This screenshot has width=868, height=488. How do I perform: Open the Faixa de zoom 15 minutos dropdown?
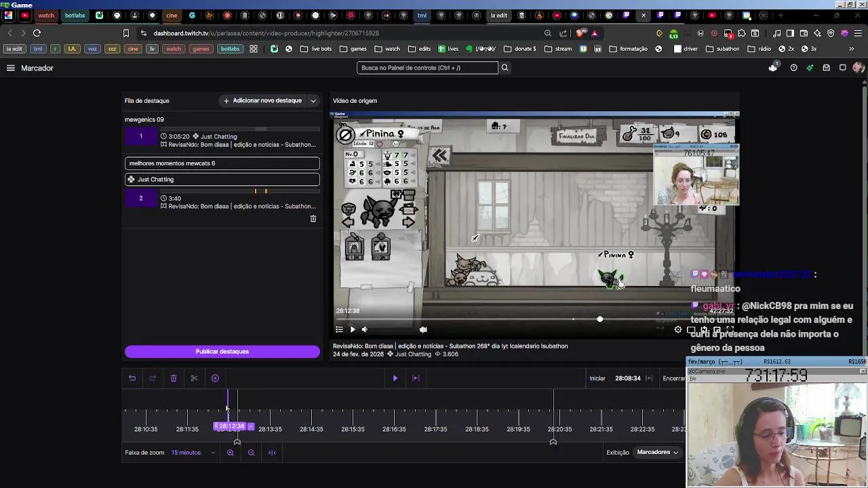pyautogui.click(x=193, y=453)
